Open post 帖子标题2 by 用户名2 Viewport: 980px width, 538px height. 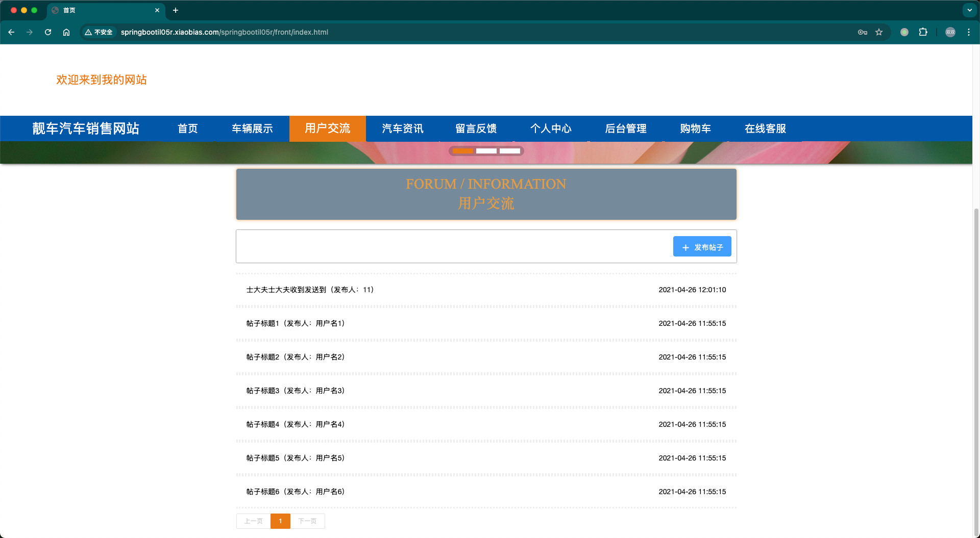(486, 357)
